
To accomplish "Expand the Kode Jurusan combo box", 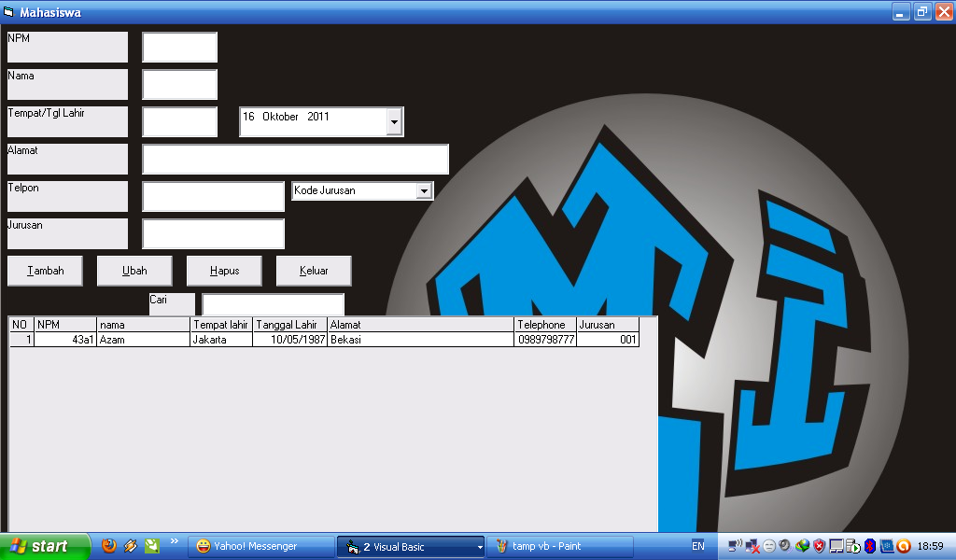I will [x=424, y=190].
